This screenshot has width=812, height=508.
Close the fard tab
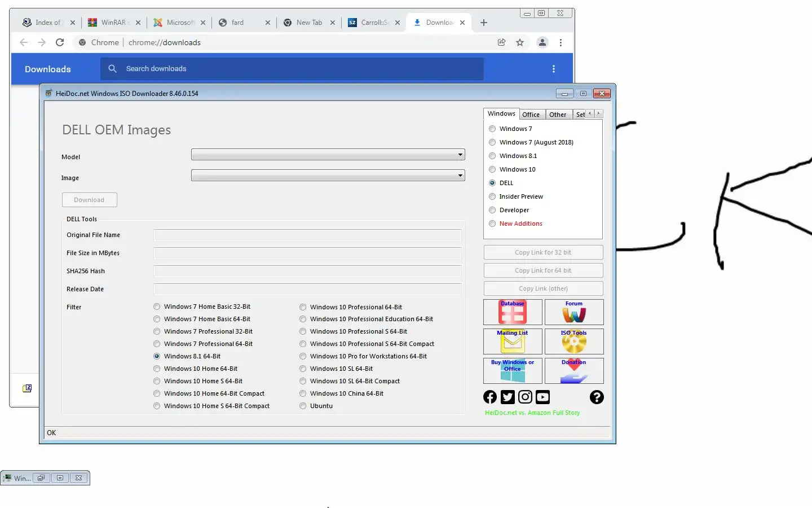[268, 23]
